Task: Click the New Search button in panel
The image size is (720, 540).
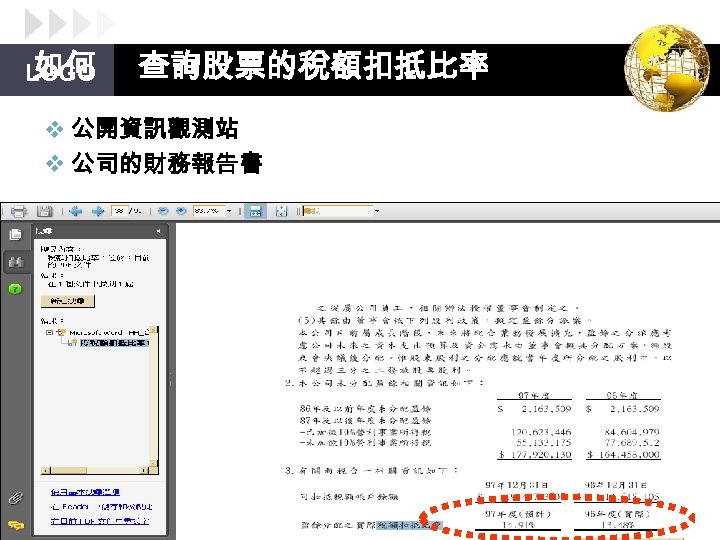Action: pos(68,301)
